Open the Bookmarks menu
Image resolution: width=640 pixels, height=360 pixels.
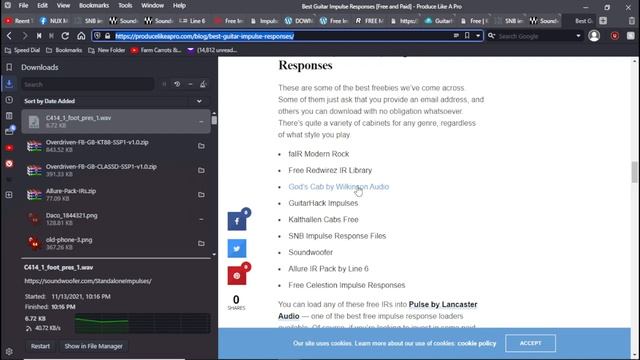point(94,6)
